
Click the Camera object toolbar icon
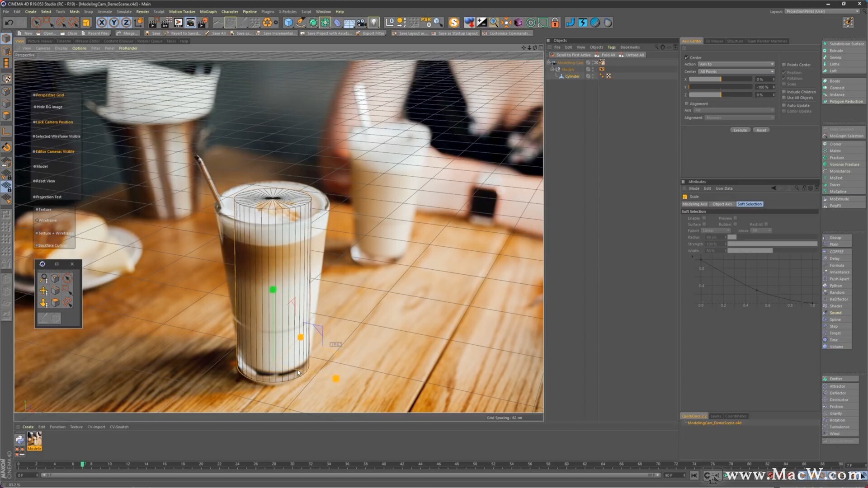coord(362,23)
